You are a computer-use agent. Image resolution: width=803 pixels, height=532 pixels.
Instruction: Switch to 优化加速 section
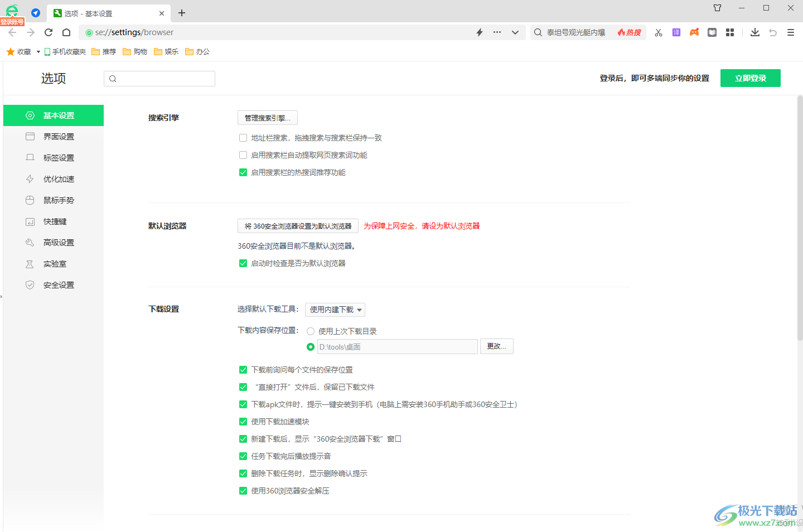(54, 179)
